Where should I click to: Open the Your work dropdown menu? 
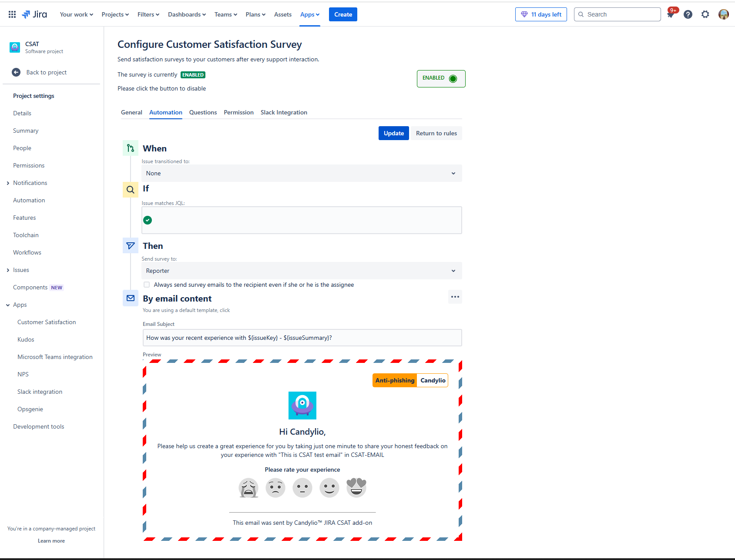[77, 14]
